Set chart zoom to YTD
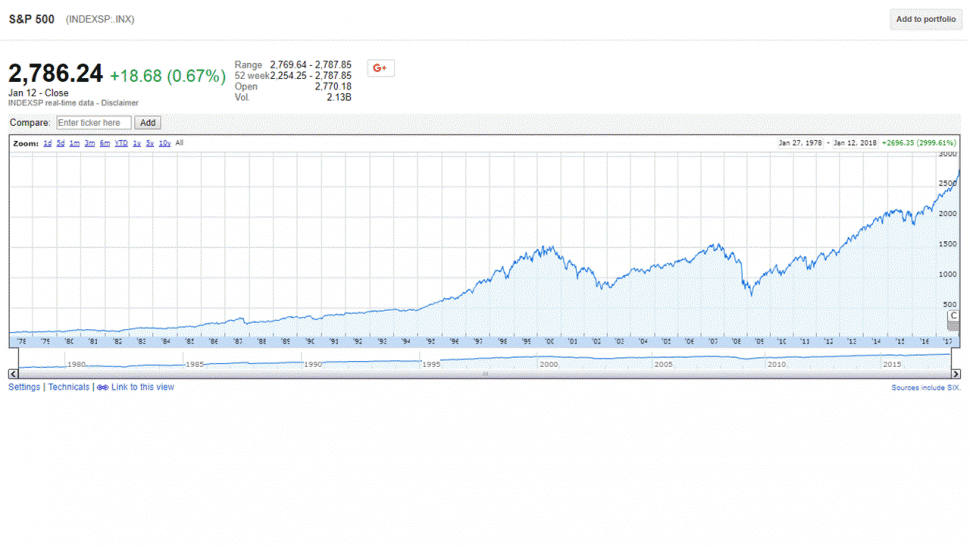 (x=121, y=143)
